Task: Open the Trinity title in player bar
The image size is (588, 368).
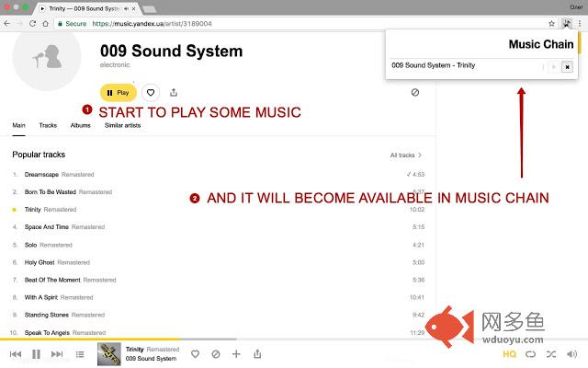Action: tap(135, 350)
